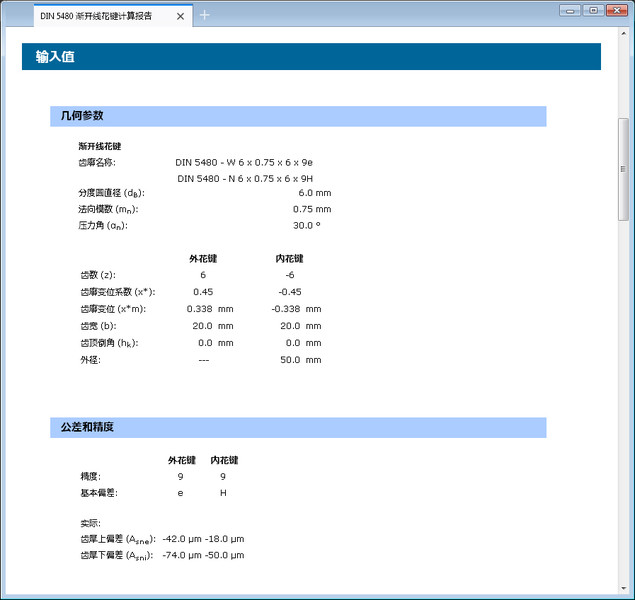This screenshot has width=635, height=600.
Task: Click the 输入值 blue header bar
Action: coord(311,57)
